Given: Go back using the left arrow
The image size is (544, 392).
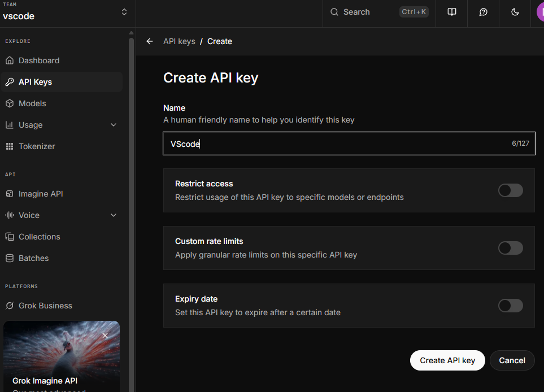Looking at the screenshot, I should (x=150, y=41).
